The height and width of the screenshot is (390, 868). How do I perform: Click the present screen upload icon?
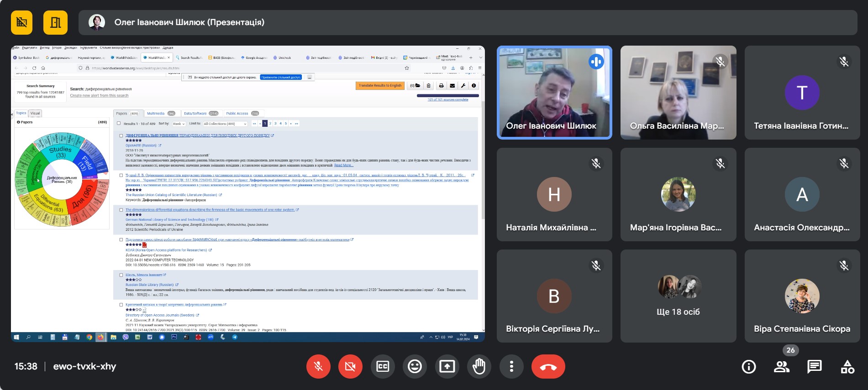tap(447, 366)
